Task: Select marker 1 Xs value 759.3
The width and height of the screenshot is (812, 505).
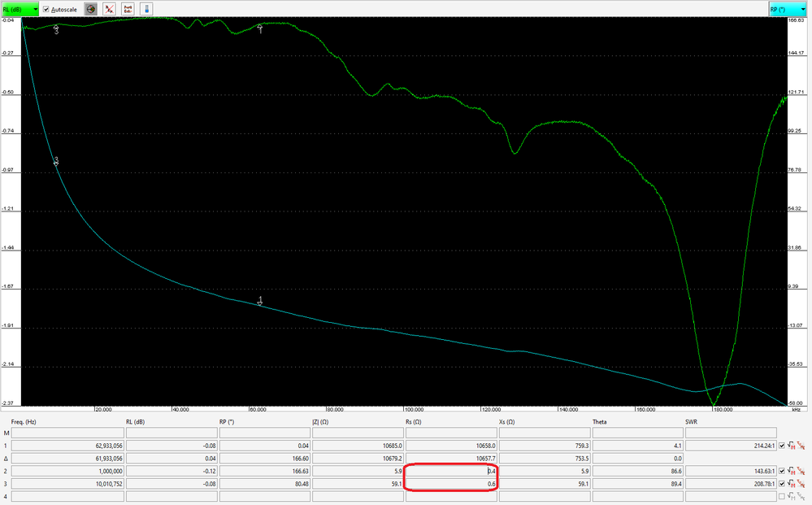Action: 545,446
